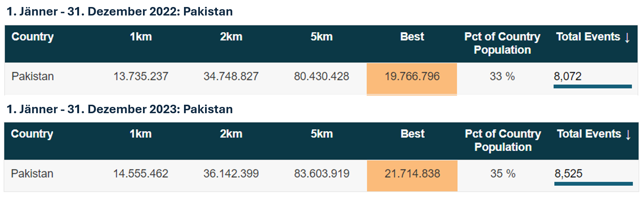This screenshot has height=198, width=644.
Task: Select the Country header in the 2022 table
Action: (x=33, y=37)
